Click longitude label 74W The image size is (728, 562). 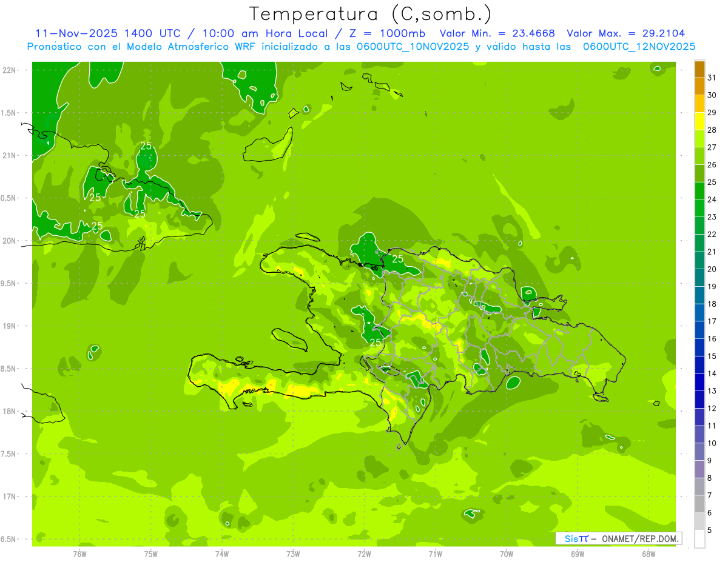point(222,554)
